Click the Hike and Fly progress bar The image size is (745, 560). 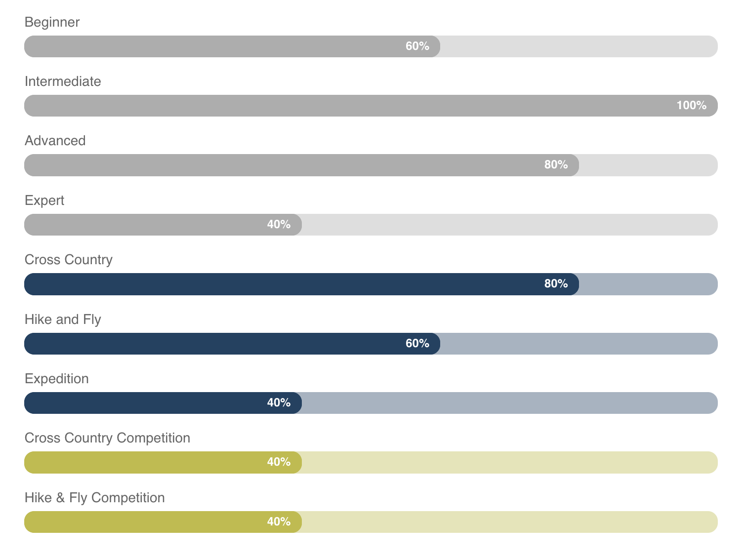coord(371,344)
